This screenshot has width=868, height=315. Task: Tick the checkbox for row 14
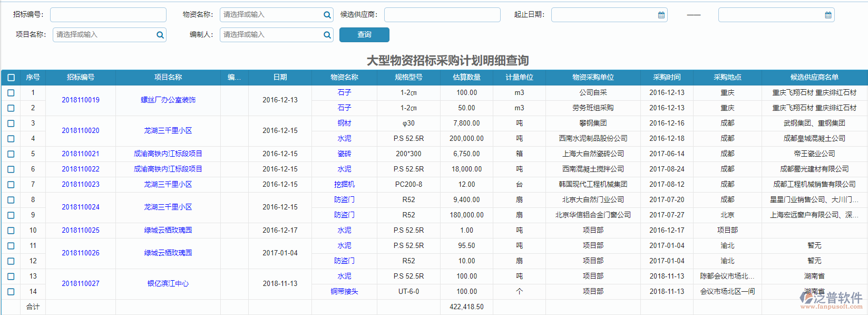(x=11, y=292)
